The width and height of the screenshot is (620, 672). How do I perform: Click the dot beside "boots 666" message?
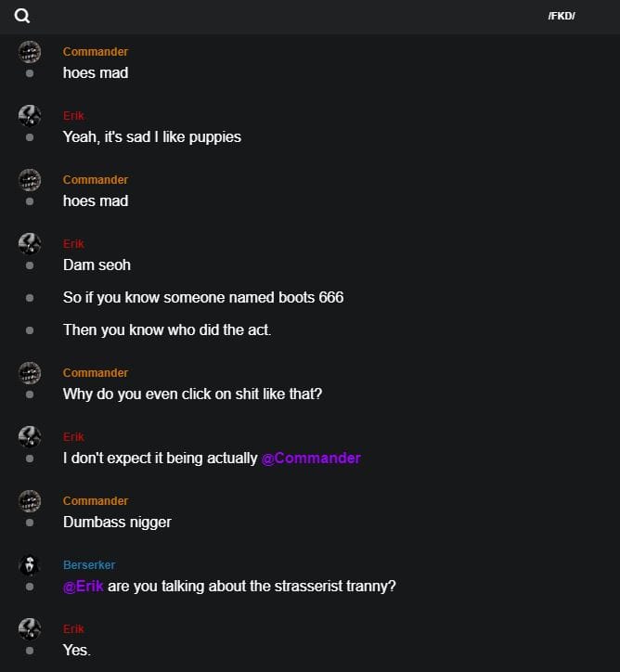coord(30,298)
